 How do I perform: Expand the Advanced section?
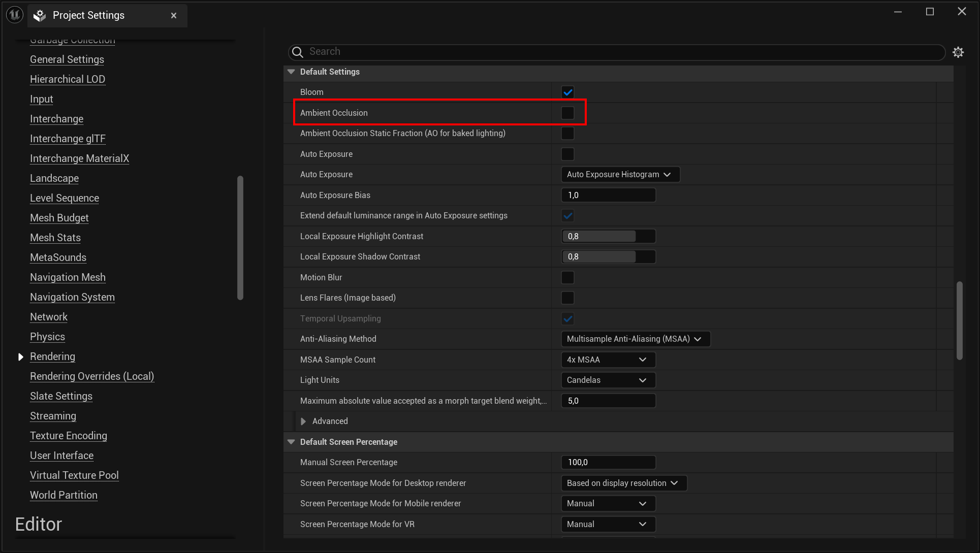click(303, 421)
